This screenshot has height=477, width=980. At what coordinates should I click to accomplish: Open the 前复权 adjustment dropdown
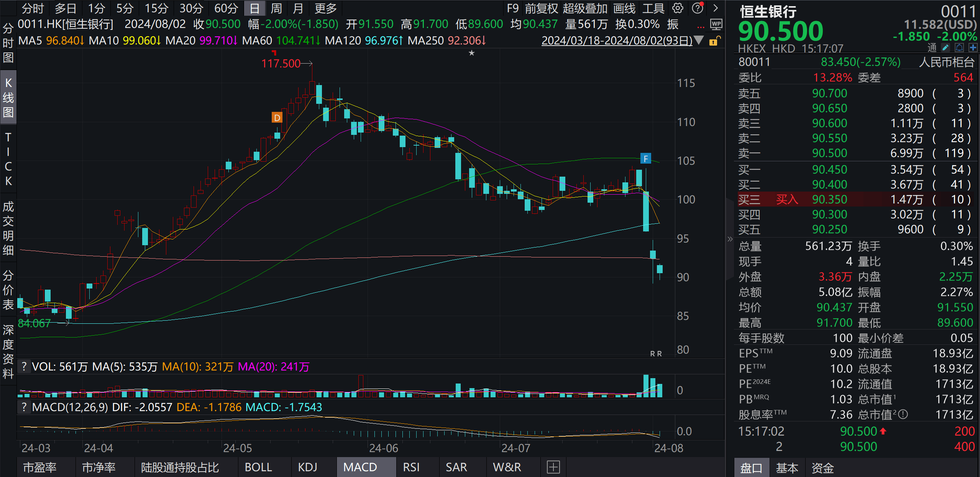(x=541, y=8)
